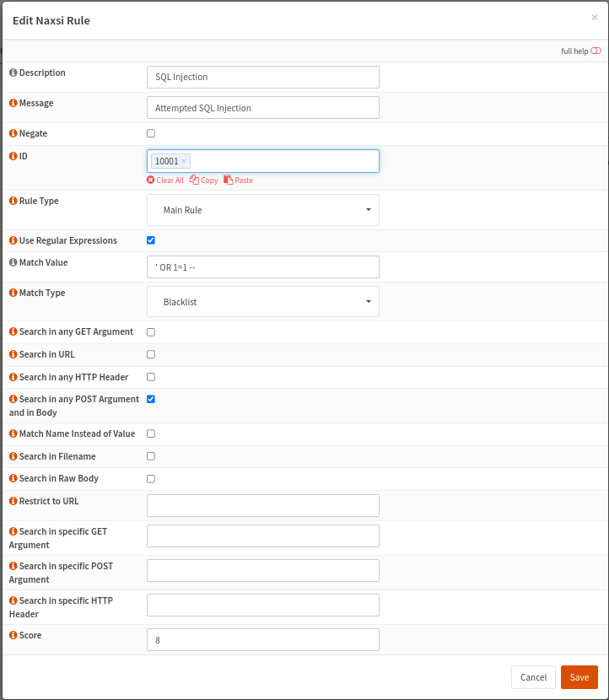Uncheck Use Regular Expressions
The height and width of the screenshot is (700, 609).
[x=150, y=240]
